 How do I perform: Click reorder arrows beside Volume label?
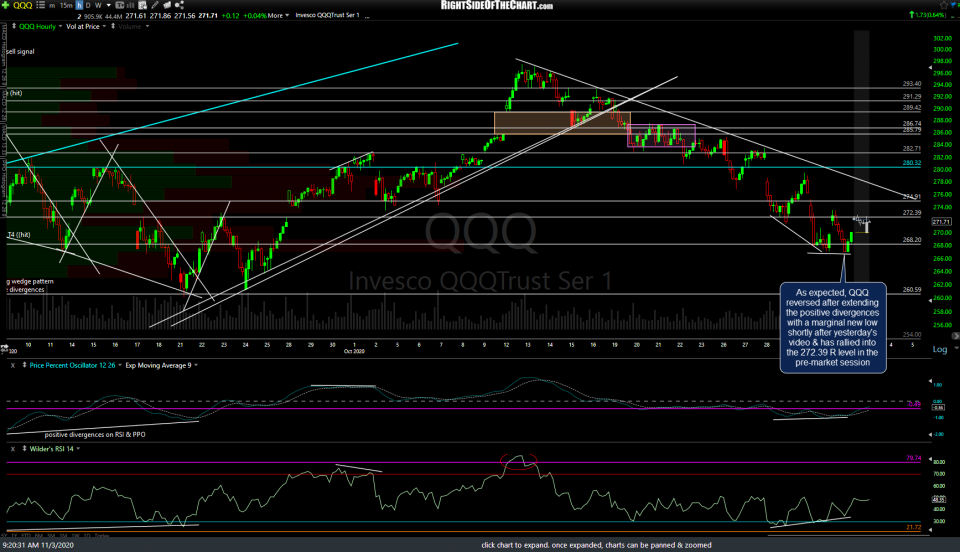pyautogui.click(x=113, y=26)
